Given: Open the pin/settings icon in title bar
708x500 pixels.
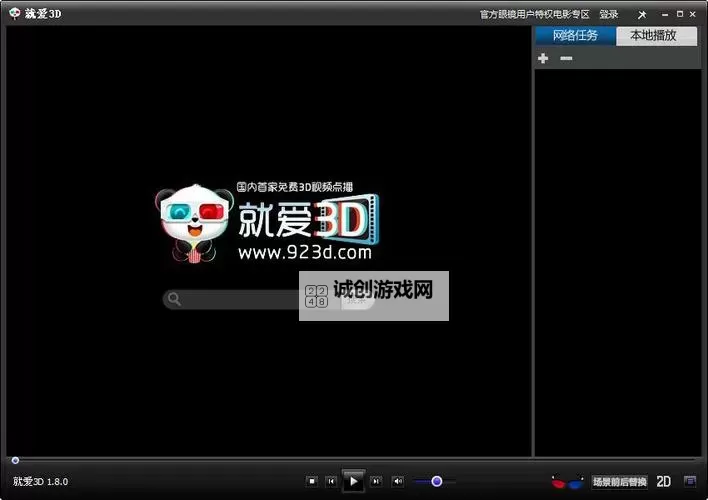Looking at the screenshot, I should point(642,14).
